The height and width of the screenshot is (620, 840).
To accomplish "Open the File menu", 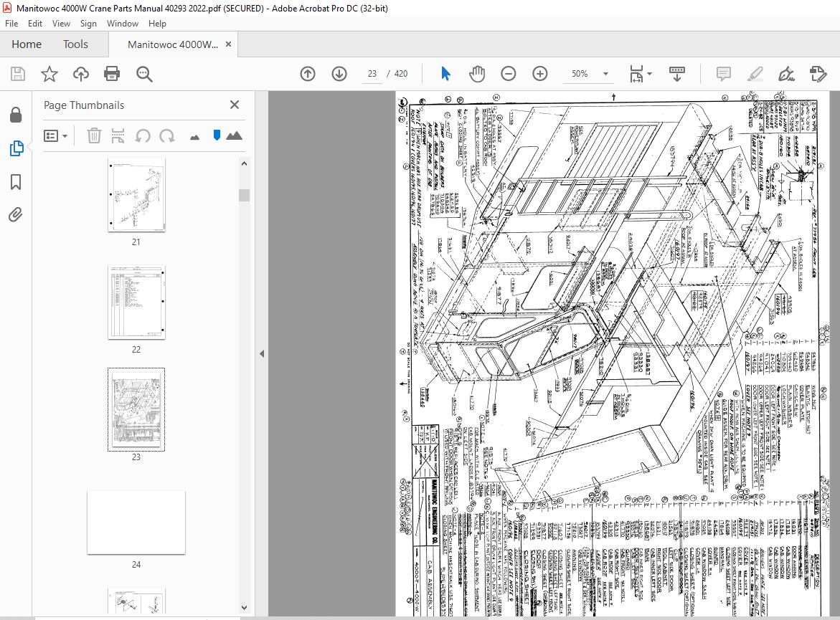I will point(11,24).
